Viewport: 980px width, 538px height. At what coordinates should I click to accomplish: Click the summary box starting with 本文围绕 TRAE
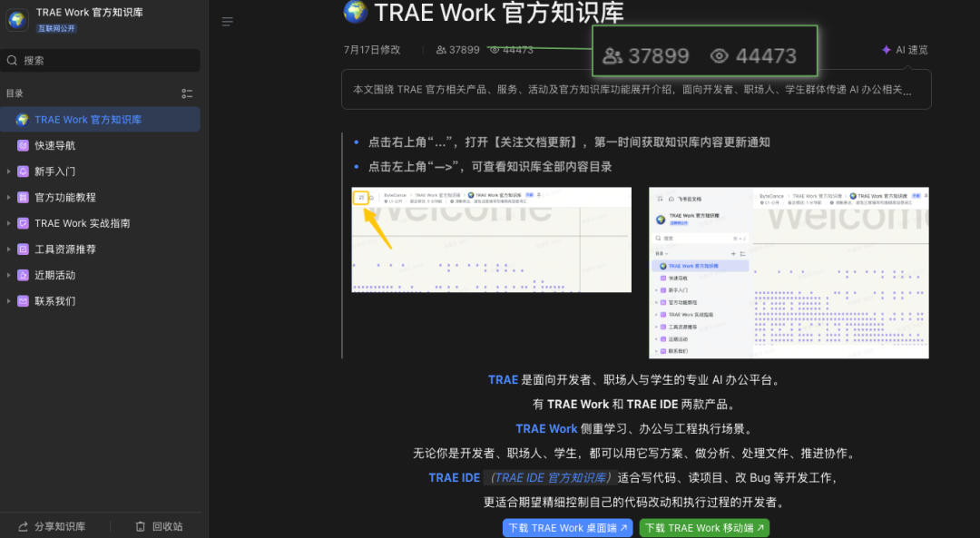[x=636, y=89]
